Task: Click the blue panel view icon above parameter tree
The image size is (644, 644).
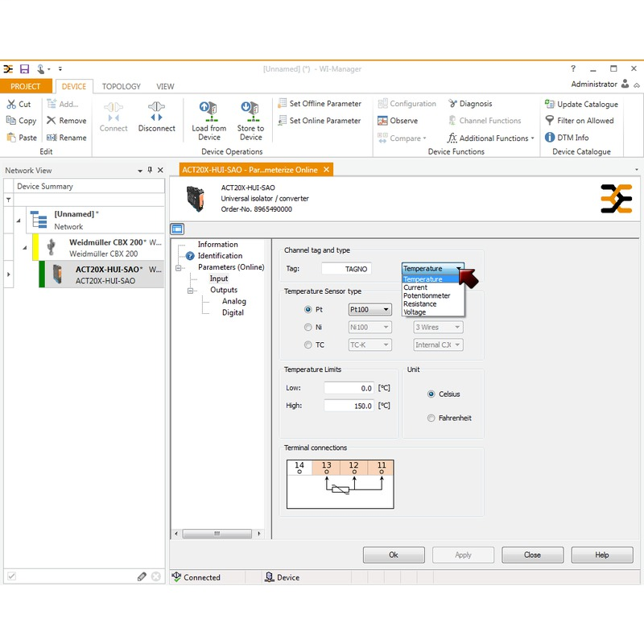Action: pyautogui.click(x=177, y=229)
